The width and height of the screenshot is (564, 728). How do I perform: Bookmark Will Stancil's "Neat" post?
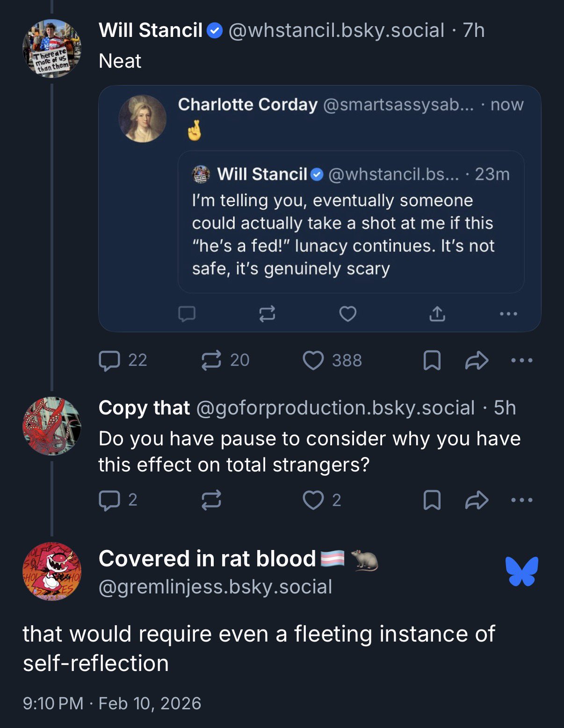click(x=432, y=360)
